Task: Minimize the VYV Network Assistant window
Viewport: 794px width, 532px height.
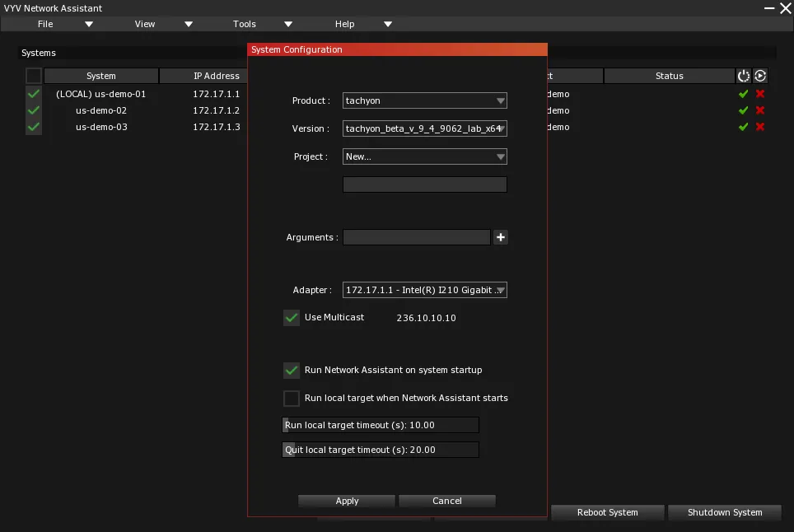Action: click(x=769, y=8)
